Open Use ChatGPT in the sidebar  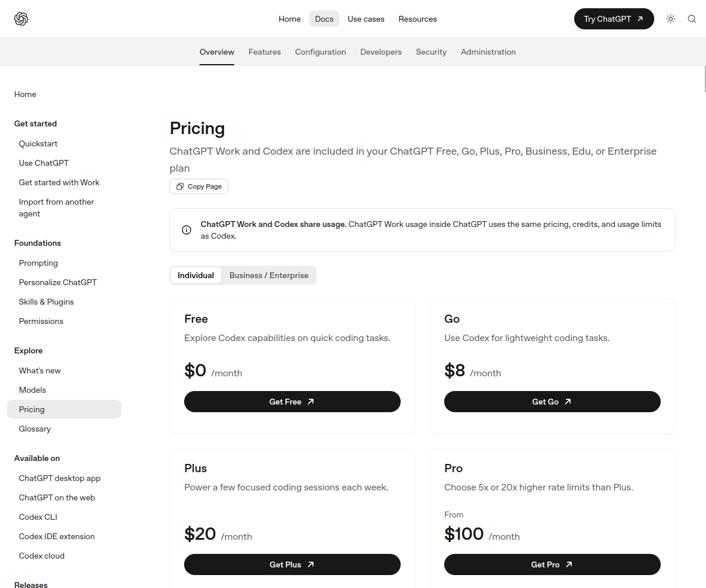44,163
